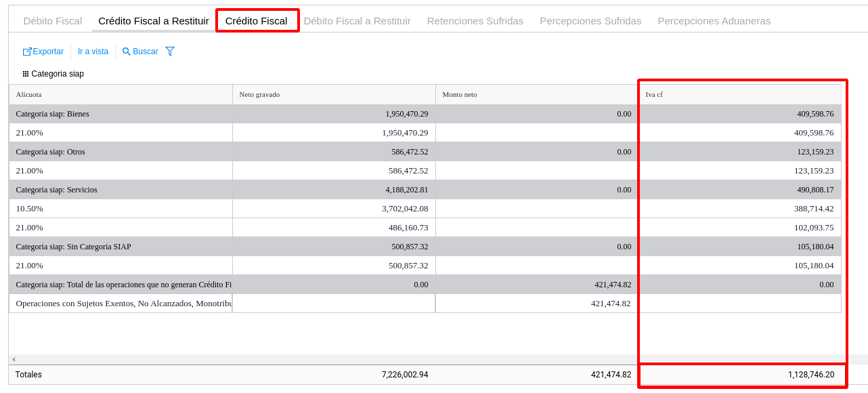The image size is (868, 393).
Task: Open Crédito Fiscal a Restituir tab
Action: point(153,21)
